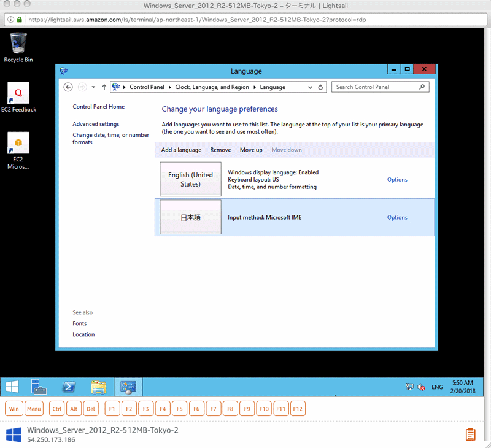This screenshot has width=491, height=448.
Task: Expand chevron after Clock, Language, and Region
Action: 254,87
